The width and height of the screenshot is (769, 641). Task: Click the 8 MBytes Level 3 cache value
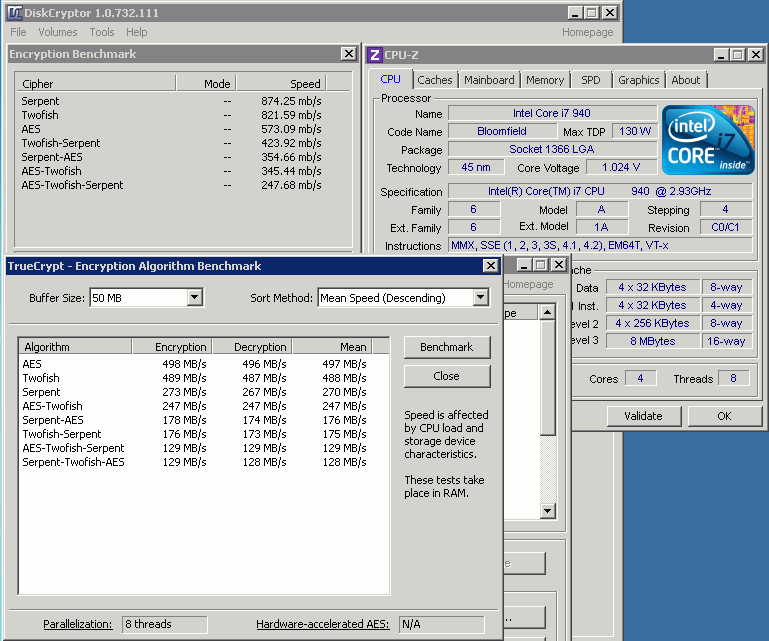pyautogui.click(x=653, y=341)
